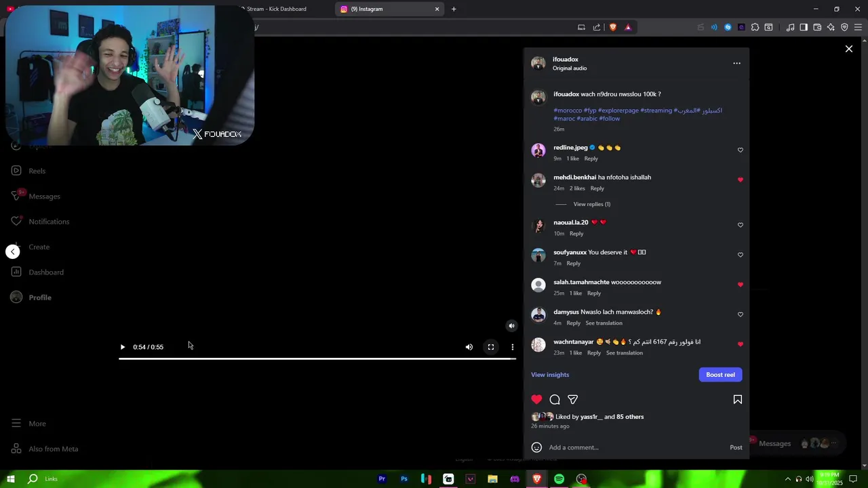868x488 pixels.
Task: Like naoual.la.20's comment
Action: click(740, 225)
